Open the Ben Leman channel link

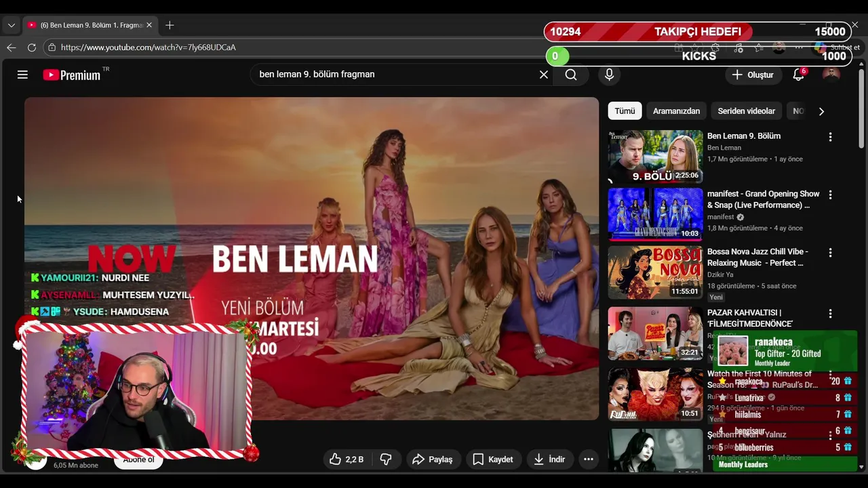(724, 148)
